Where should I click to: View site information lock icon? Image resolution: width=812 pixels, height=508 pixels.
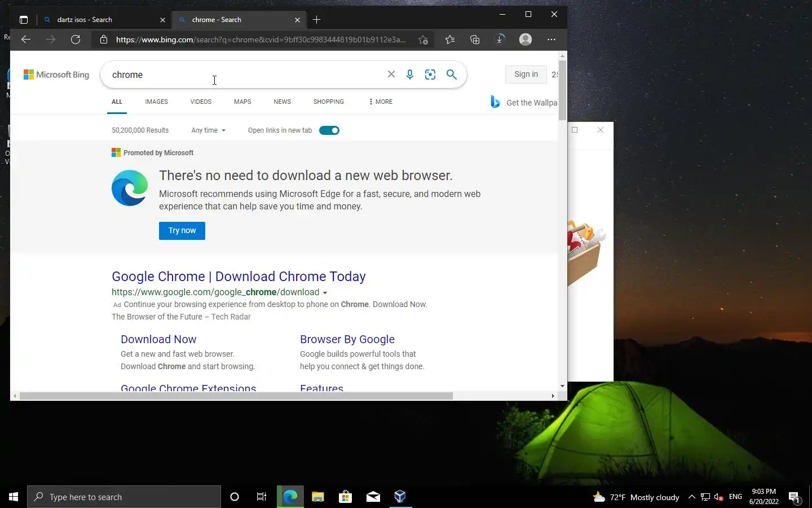tap(104, 40)
